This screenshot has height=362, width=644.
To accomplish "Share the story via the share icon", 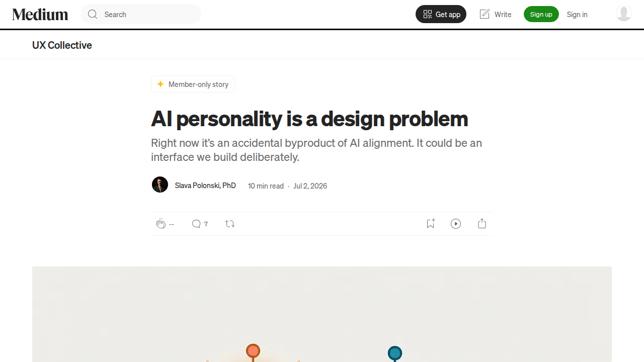I will pyautogui.click(x=482, y=224).
